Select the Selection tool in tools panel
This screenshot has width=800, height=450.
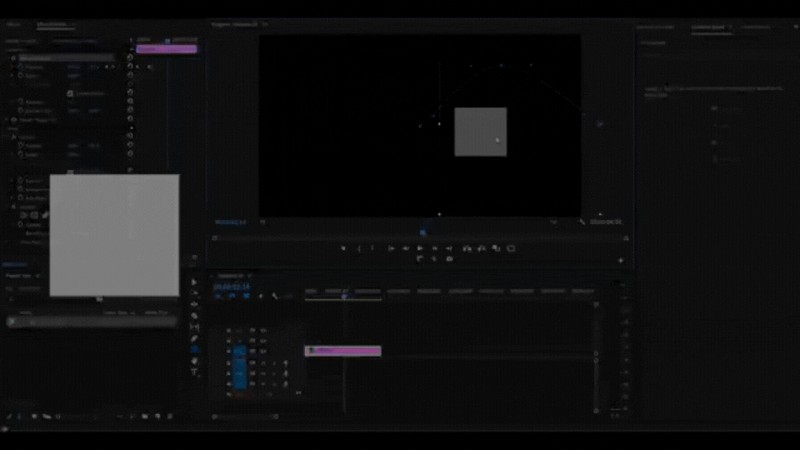tap(194, 282)
